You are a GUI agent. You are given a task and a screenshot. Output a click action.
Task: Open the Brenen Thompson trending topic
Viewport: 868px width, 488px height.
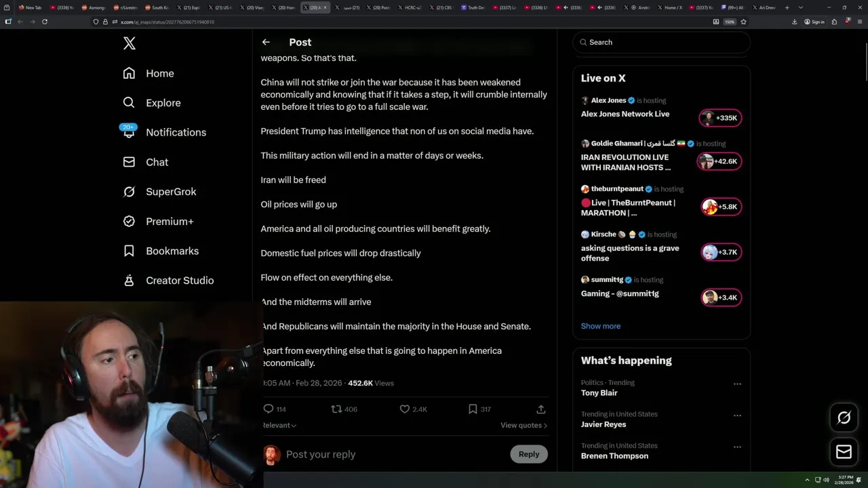(x=614, y=455)
